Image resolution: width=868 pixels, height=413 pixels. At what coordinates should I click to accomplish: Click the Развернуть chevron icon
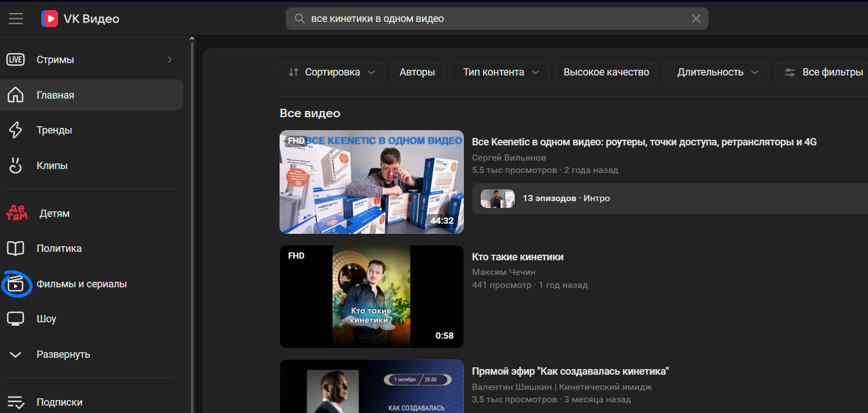click(x=15, y=354)
